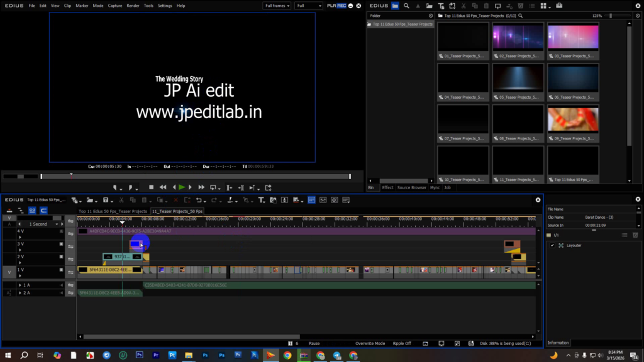Switch to the Effect tab
Screen dimensions: 644x362
[387, 187]
